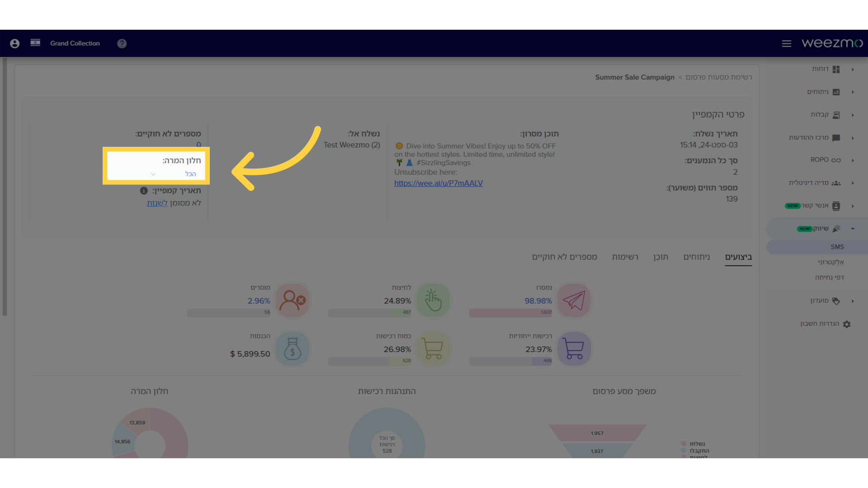Viewport: 868px width, 488px height.
Task: Switch to the תוכן tab
Action: (660, 257)
